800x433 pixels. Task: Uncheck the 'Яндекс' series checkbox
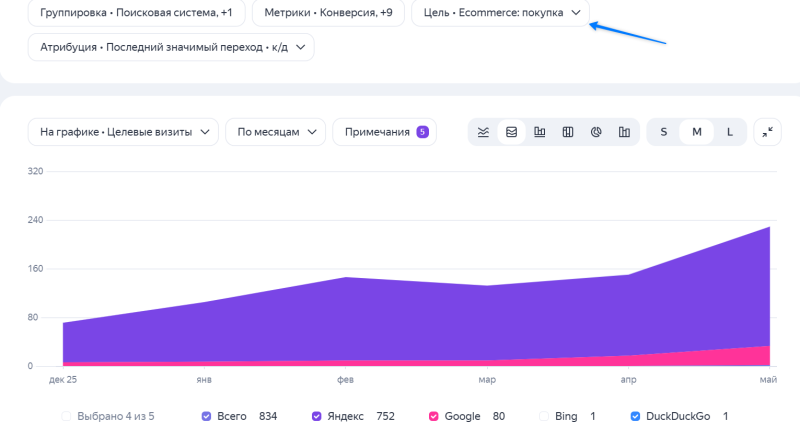[316, 416]
